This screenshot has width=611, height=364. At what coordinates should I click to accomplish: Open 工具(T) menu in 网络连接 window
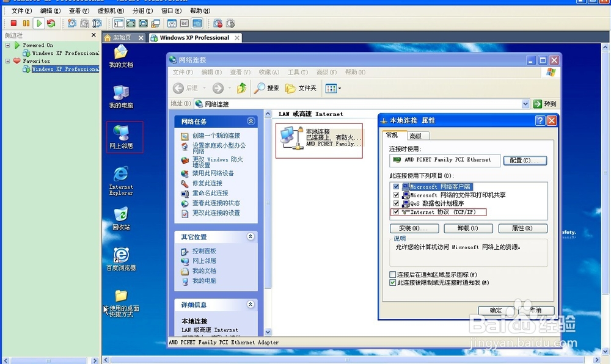click(298, 72)
